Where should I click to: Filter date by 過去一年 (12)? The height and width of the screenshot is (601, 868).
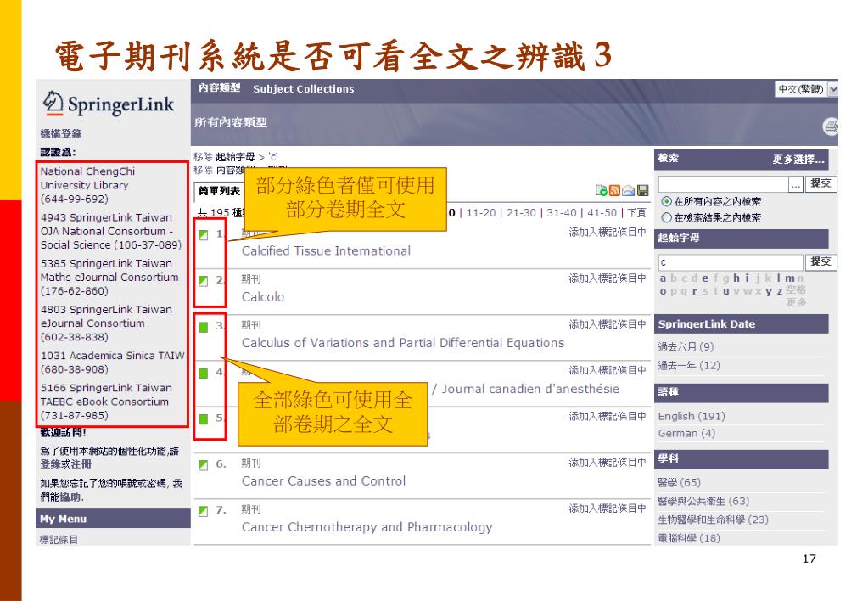pos(689,366)
